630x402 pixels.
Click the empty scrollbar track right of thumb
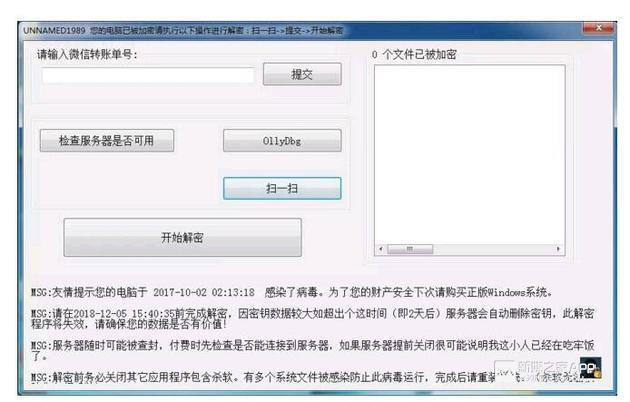[x=493, y=249]
